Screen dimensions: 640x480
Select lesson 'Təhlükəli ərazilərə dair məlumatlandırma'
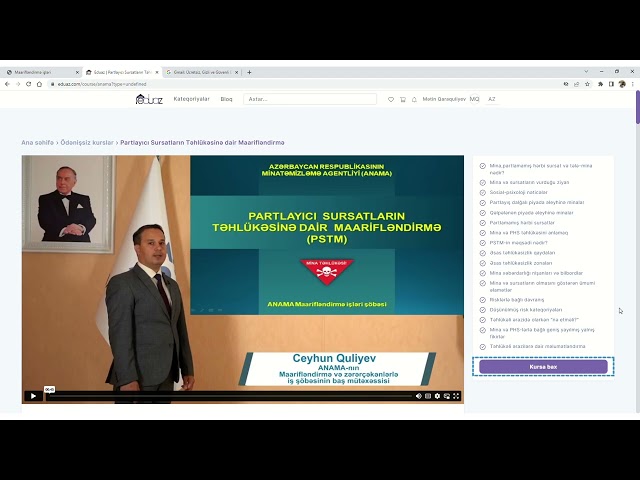[x=537, y=346]
